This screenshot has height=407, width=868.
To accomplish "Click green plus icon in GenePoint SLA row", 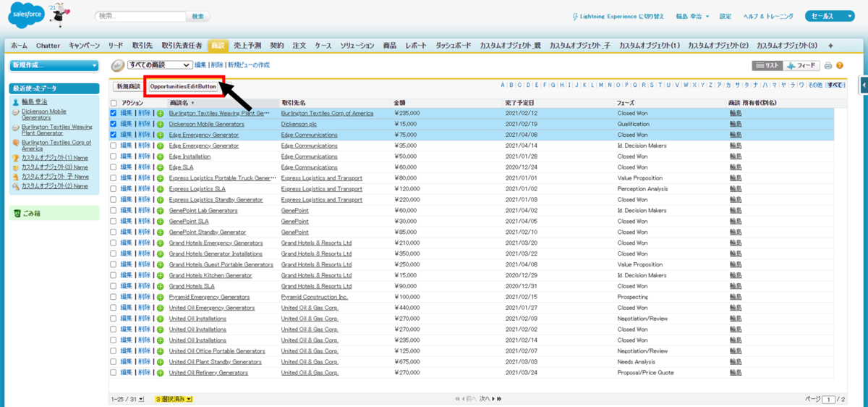I will point(161,222).
